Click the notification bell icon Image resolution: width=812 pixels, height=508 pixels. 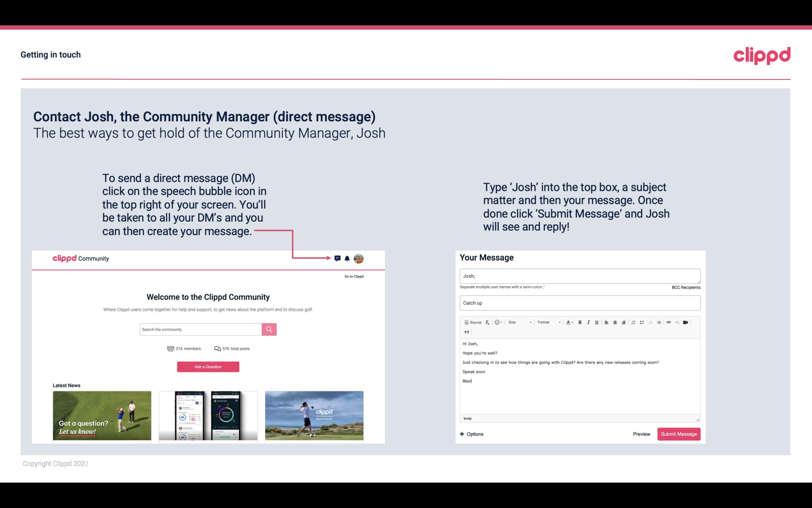point(348,258)
